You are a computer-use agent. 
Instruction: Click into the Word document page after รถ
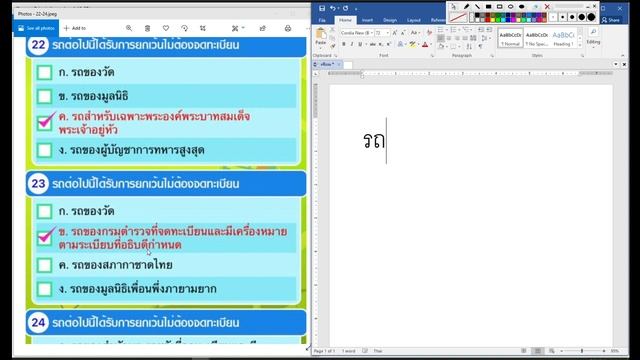point(386,140)
